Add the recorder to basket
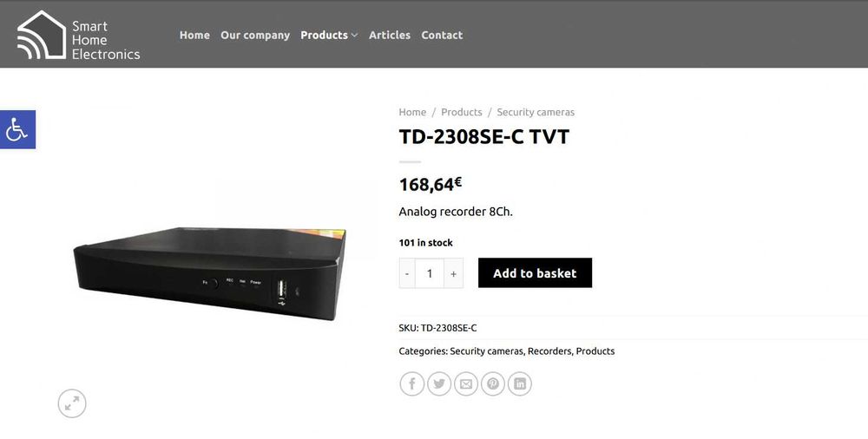The image size is (868, 439). (x=535, y=273)
